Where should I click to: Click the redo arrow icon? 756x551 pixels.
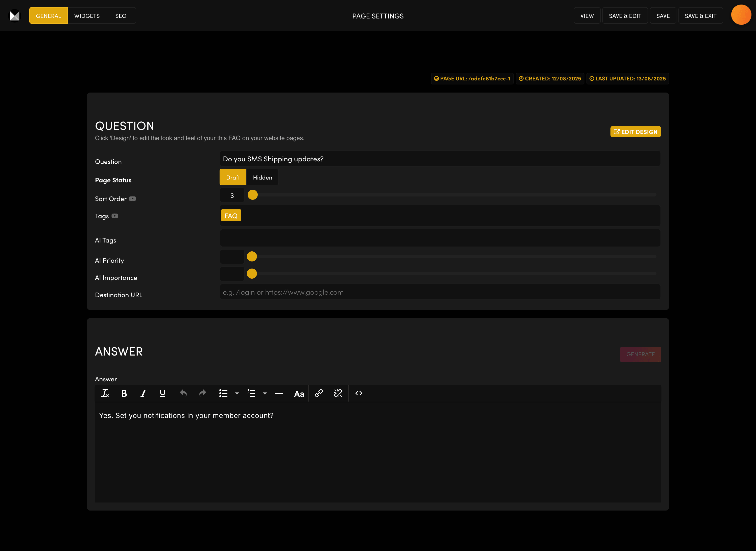coord(203,393)
